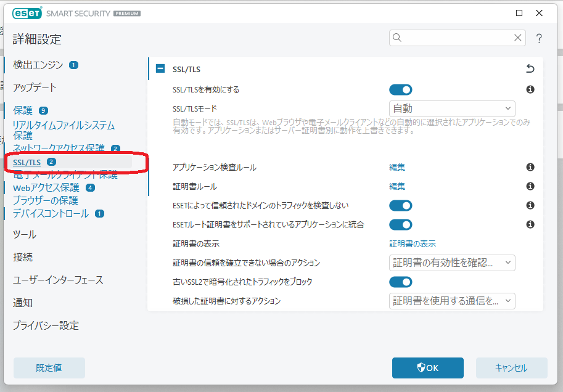Click the ESET logo in title bar
The image size is (563, 392).
tap(27, 14)
